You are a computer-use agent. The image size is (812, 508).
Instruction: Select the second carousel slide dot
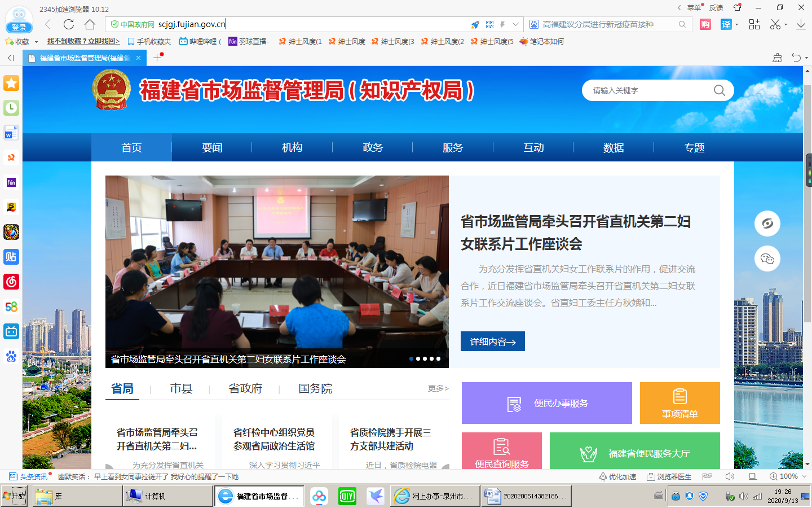point(418,359)
